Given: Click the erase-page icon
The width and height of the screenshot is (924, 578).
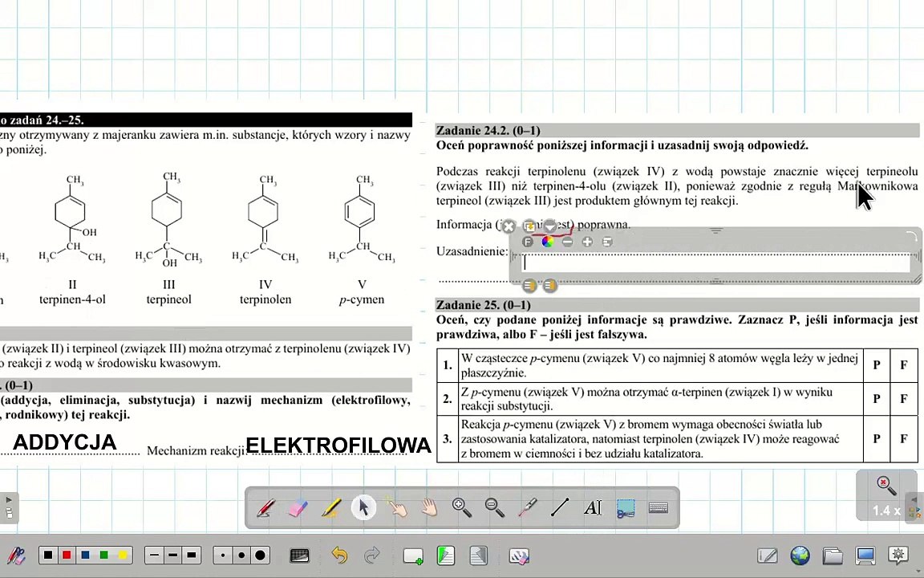Looking at the screenshot, I should pos(519,556).
